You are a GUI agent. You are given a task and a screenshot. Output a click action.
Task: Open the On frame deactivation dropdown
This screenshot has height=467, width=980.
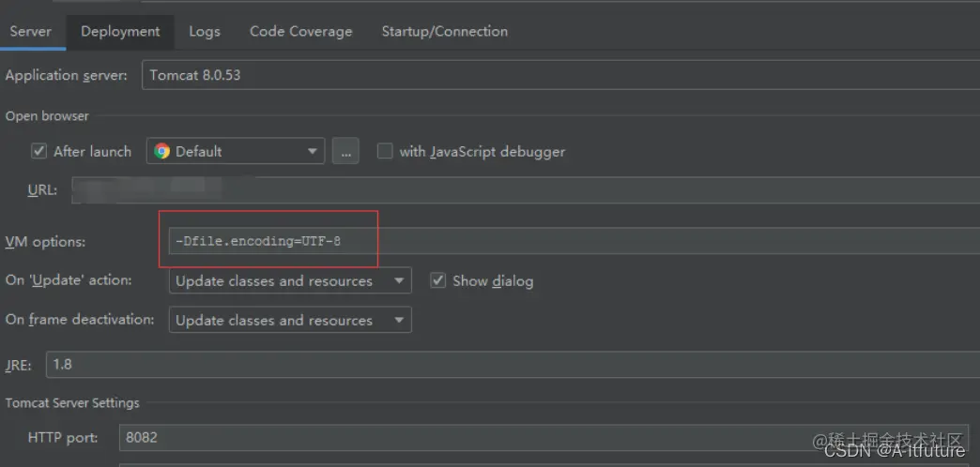click(x=291, y=320)
